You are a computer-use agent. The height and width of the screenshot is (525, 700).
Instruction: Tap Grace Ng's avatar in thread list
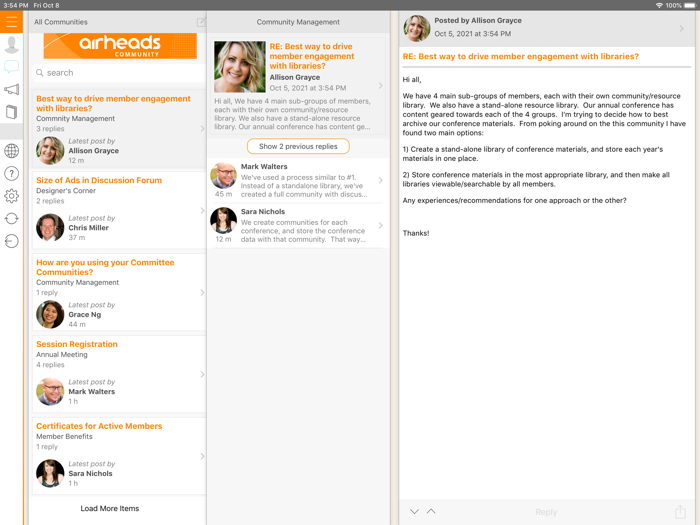pyautogui.click(x=50, y=314)
